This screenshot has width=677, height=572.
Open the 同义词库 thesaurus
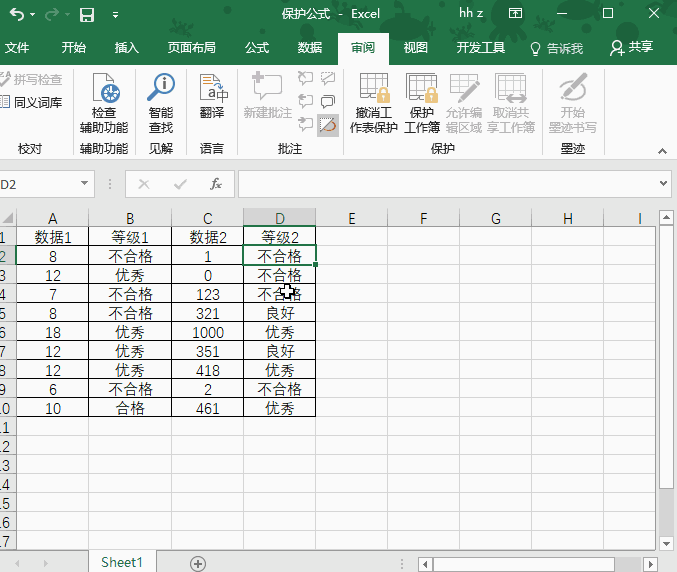click(32, 103)
